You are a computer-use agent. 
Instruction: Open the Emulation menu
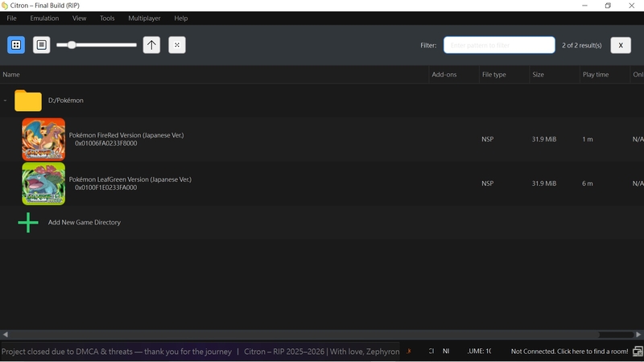tap(44, 18)
